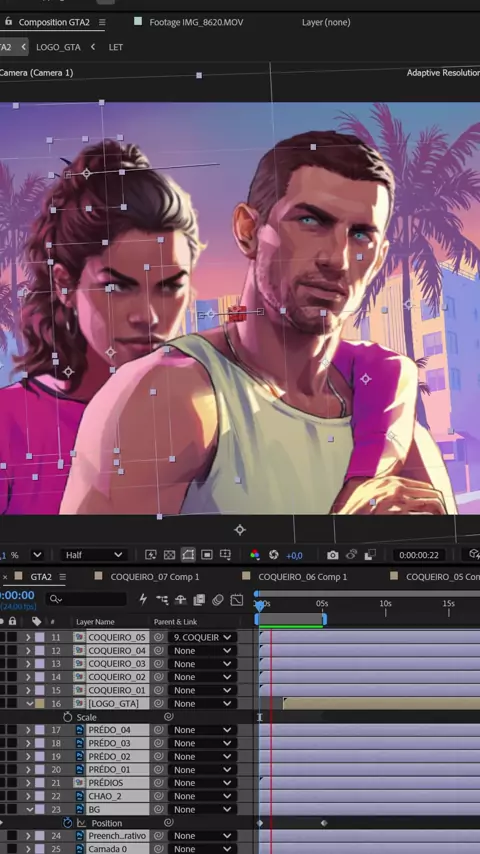This screenshot has width=480, height=854.
Task: Open parent dropdown for COQUEIRO_05 layer
Action: pos(202,637)
